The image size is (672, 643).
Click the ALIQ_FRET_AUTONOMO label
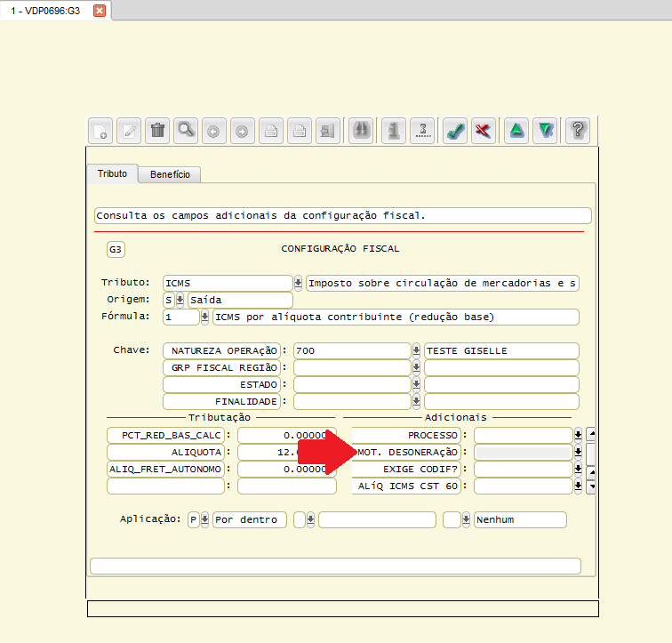point(165,469)
